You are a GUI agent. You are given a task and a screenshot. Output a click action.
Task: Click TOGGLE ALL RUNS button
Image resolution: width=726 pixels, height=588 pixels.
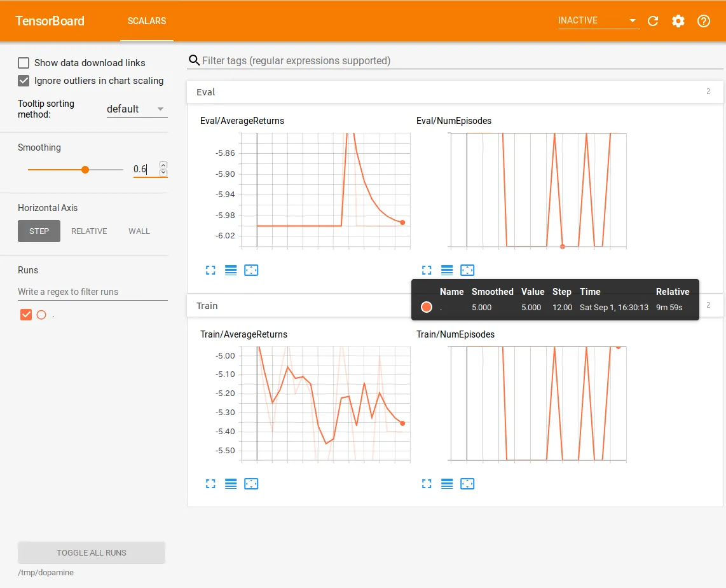[x=91, y=553]
